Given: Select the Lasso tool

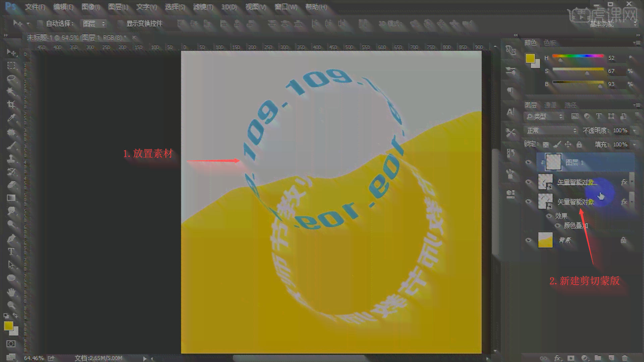Looking at the screenshot, I should pos(11,79).
